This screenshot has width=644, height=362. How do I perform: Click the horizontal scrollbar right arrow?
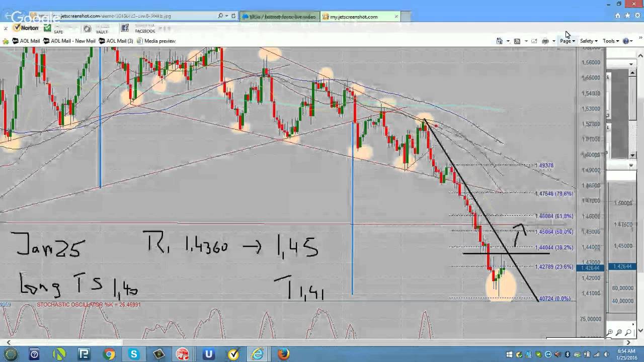click(628, 342)
